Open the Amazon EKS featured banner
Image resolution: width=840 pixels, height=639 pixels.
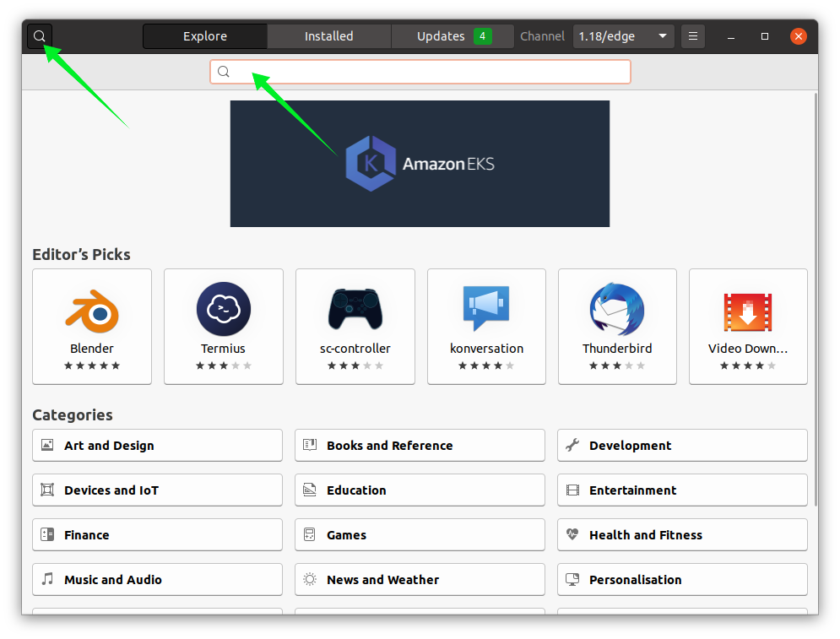tap(420, 164)
